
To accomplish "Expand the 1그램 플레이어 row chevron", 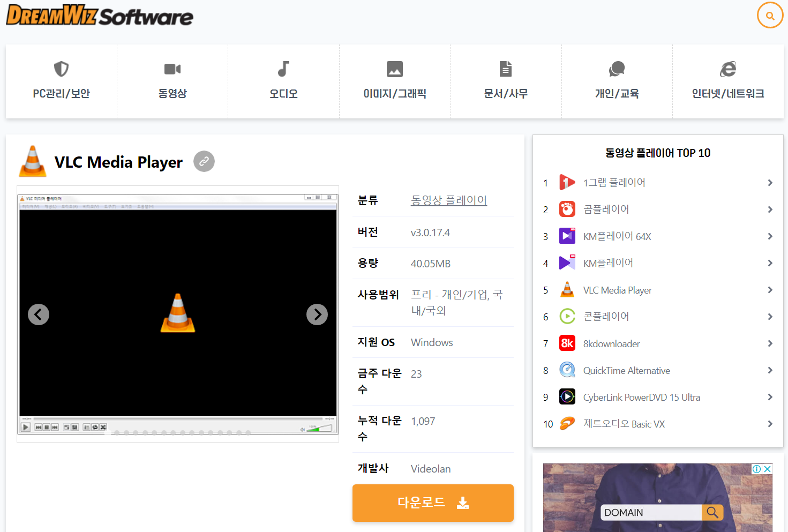I will click(x=770, y=183).
